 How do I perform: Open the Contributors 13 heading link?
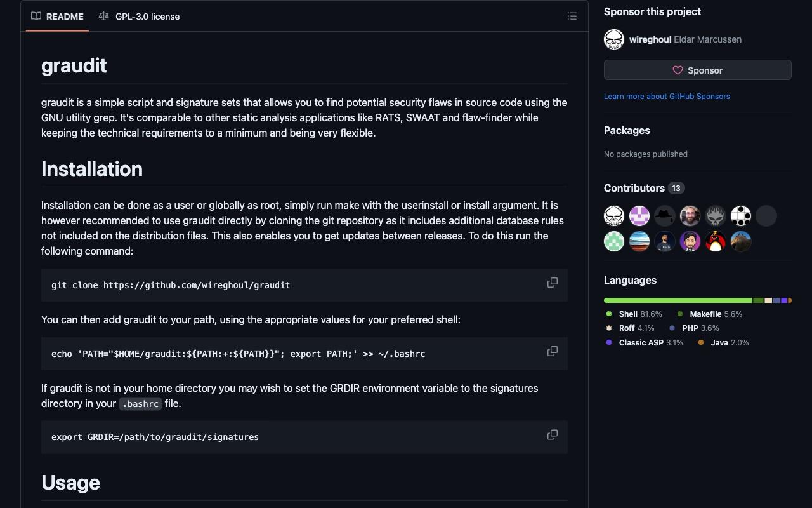tap(644, 188)
